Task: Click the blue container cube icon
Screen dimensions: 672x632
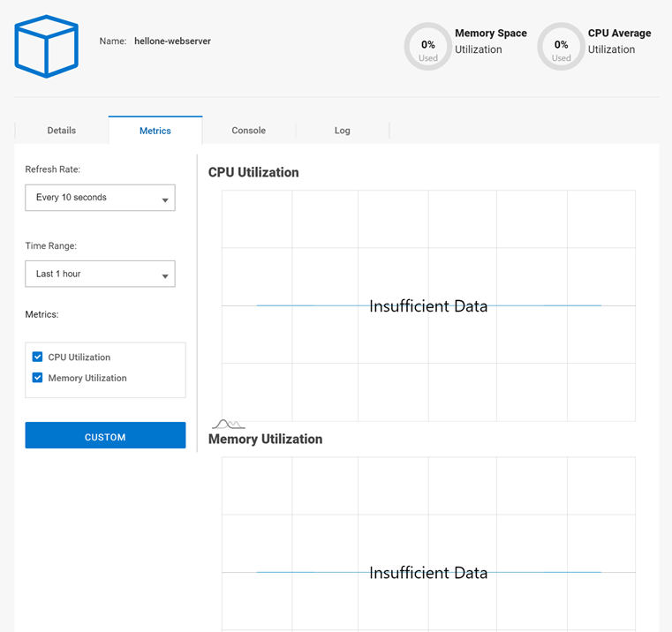Action: click(x=46, y=46)
